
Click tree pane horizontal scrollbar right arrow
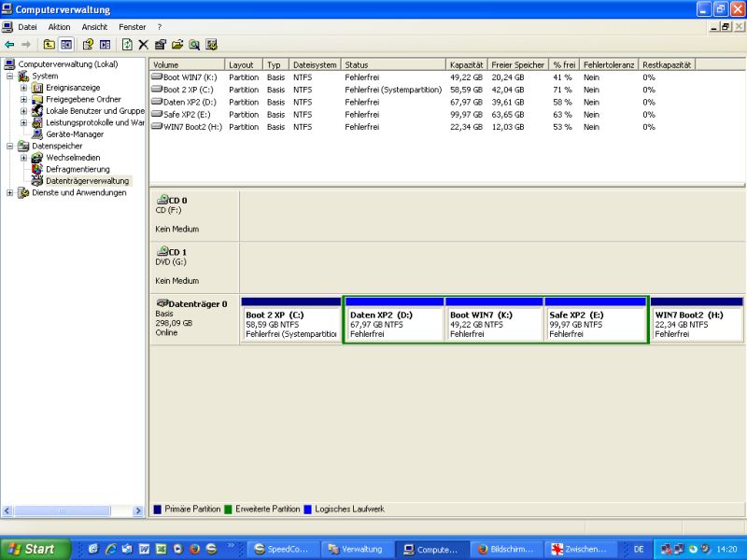coord(138,511)
